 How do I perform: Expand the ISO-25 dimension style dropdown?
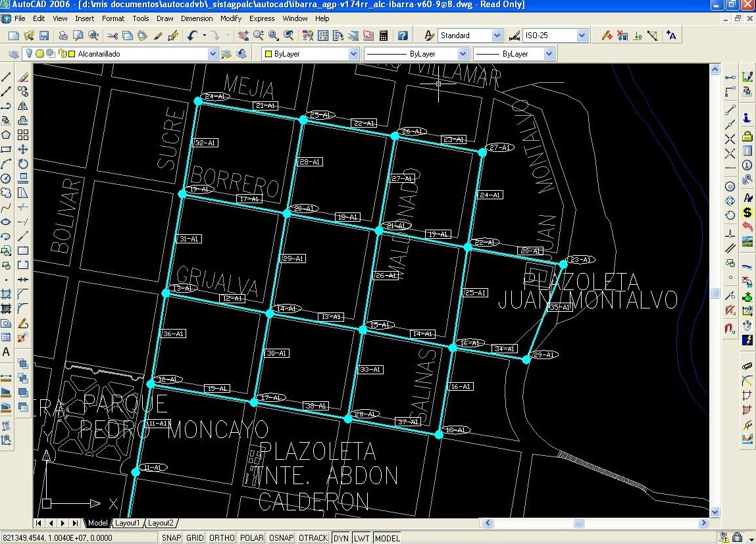pos(582,36)
